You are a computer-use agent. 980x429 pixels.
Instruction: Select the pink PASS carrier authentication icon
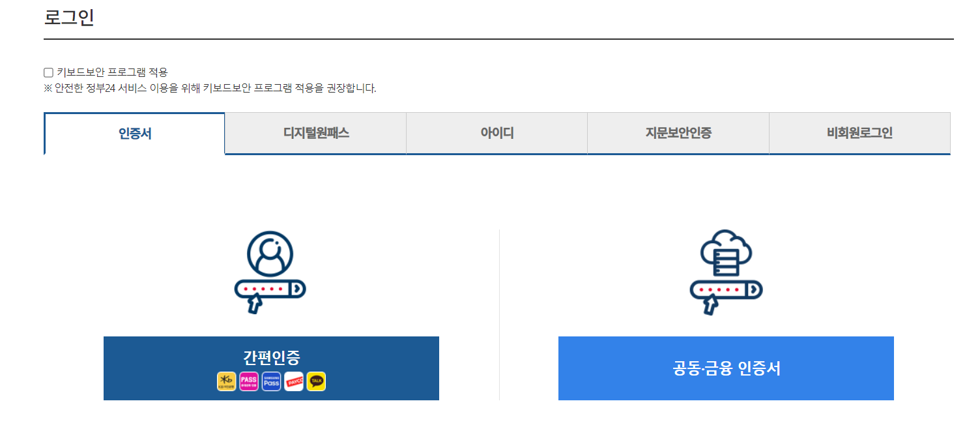pyautogui.click(x=249, y=381)
